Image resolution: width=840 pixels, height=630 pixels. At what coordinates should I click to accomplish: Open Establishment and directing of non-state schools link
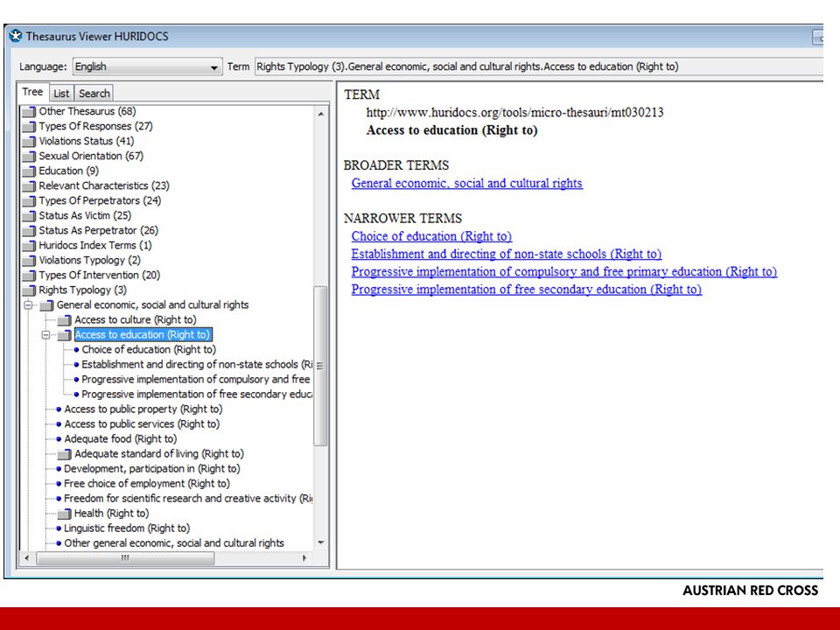click(x=507, y=254)
